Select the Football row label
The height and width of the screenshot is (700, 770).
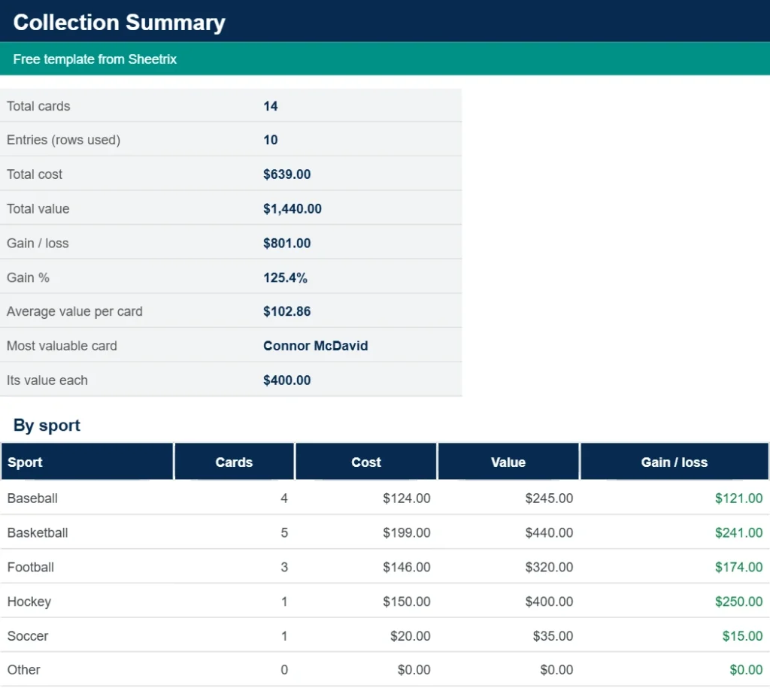click(30, 567)
